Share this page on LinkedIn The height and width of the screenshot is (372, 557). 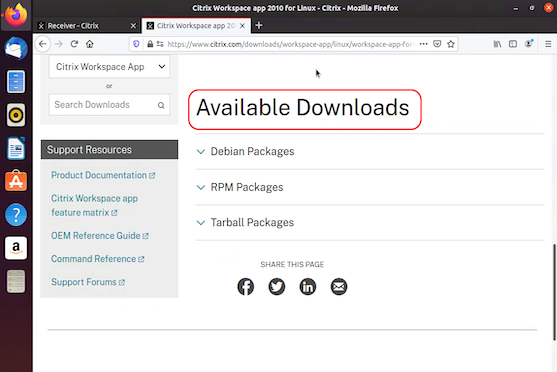tap(308, 287)
